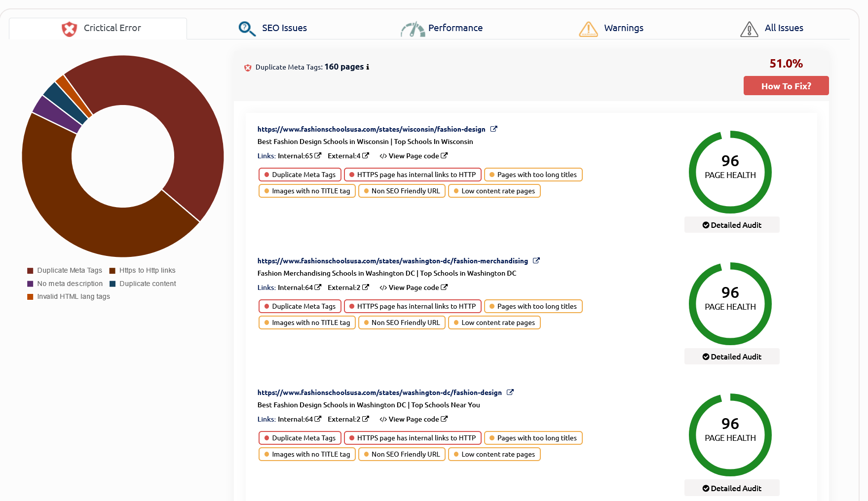
Task: Click the magnifier SEO Issues icon
Action: pyautogui.click(x=247, y=29)
